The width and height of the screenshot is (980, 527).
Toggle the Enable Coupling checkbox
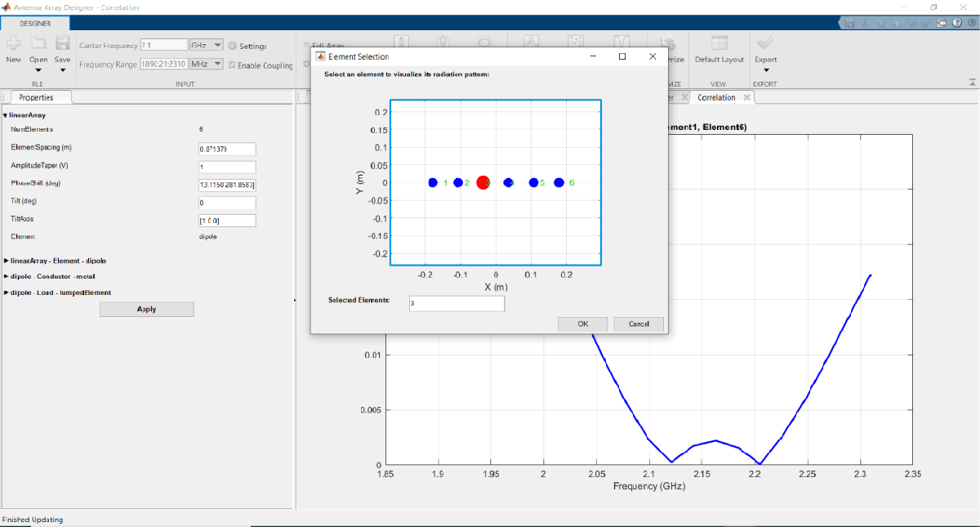click(x=233, y=65)
